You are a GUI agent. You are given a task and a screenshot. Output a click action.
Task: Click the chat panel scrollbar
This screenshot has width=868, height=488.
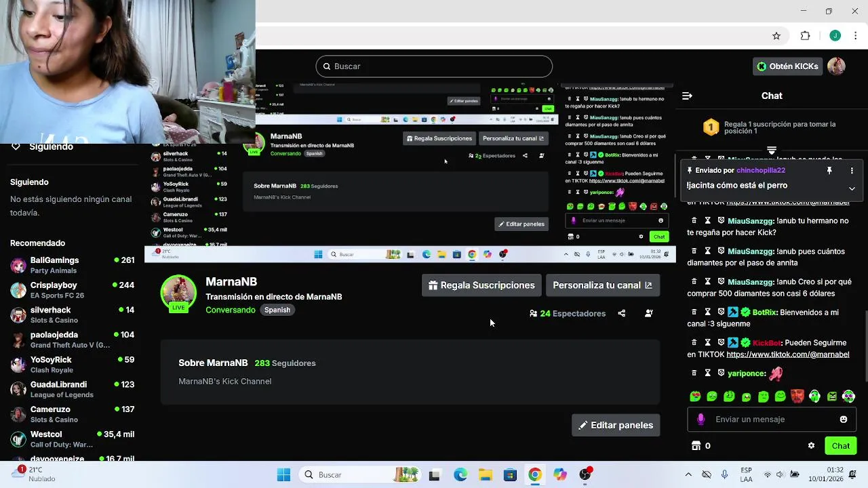tap(865, 346)
